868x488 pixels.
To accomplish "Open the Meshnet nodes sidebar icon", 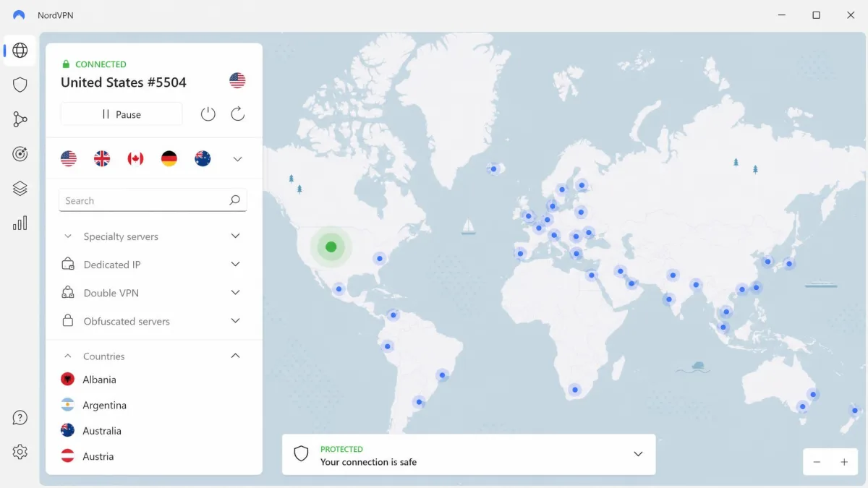I will (x=20, y=119).
